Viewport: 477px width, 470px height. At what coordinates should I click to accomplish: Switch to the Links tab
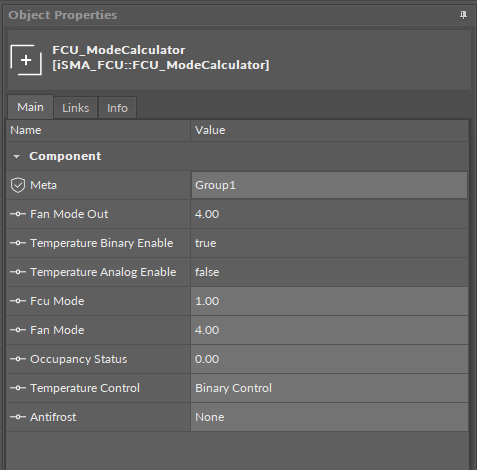(x=76, y=108)
